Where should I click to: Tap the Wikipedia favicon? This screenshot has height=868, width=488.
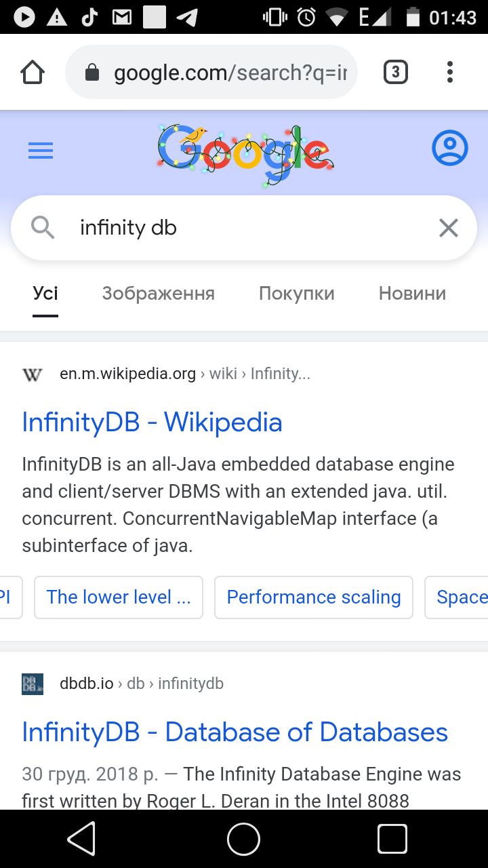coord(33,374)
